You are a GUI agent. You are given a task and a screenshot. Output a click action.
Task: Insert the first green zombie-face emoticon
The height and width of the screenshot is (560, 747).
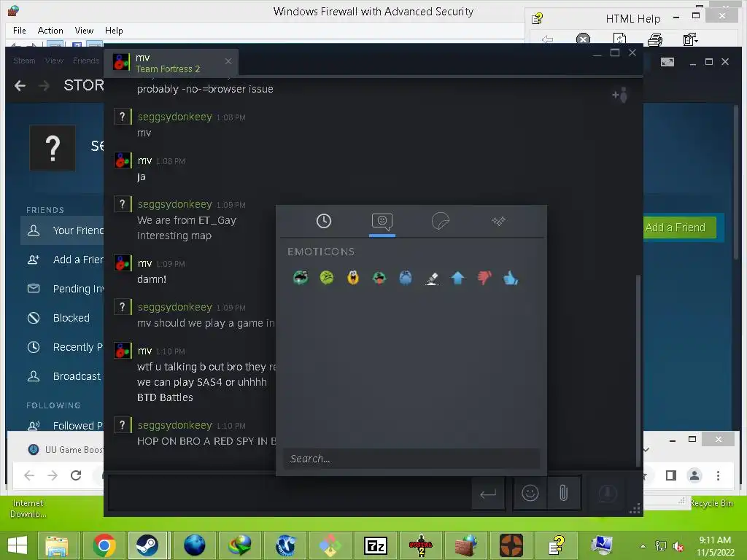[x=301, y=278]
